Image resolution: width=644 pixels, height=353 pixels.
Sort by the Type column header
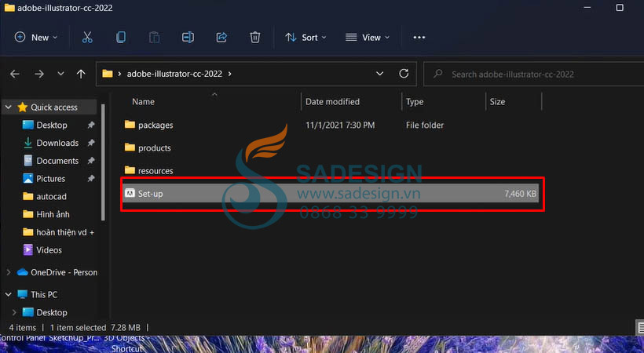point(415,102)
